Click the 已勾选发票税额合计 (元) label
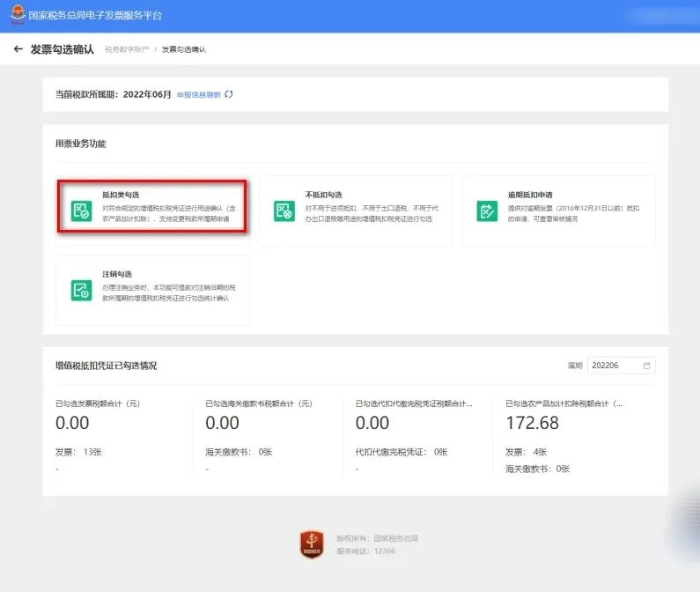This screenshot has width=700, height=592. [98, 403]
